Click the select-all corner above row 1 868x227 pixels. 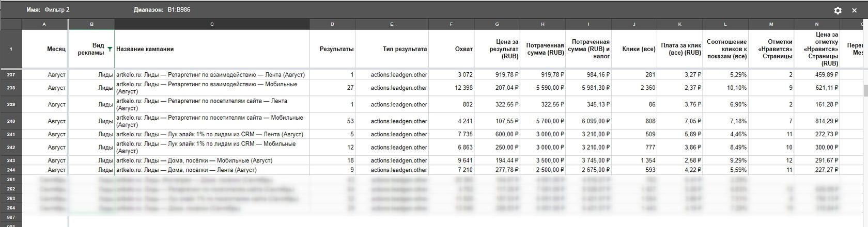[x=11, y=24]
